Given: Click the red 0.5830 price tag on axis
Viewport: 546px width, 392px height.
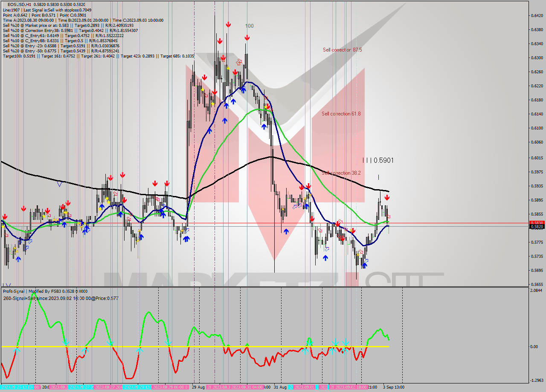Looking at the screenshot, I should 537,223.
